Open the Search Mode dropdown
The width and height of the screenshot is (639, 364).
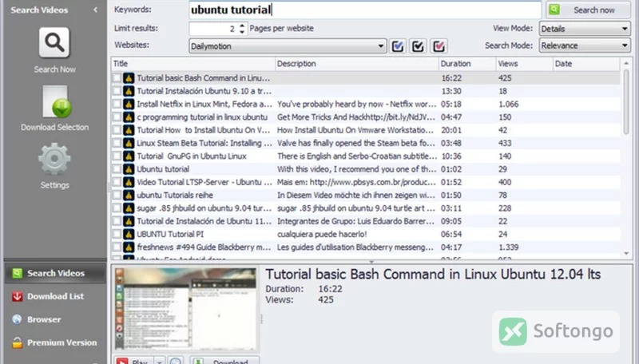[x=585, y=45]
